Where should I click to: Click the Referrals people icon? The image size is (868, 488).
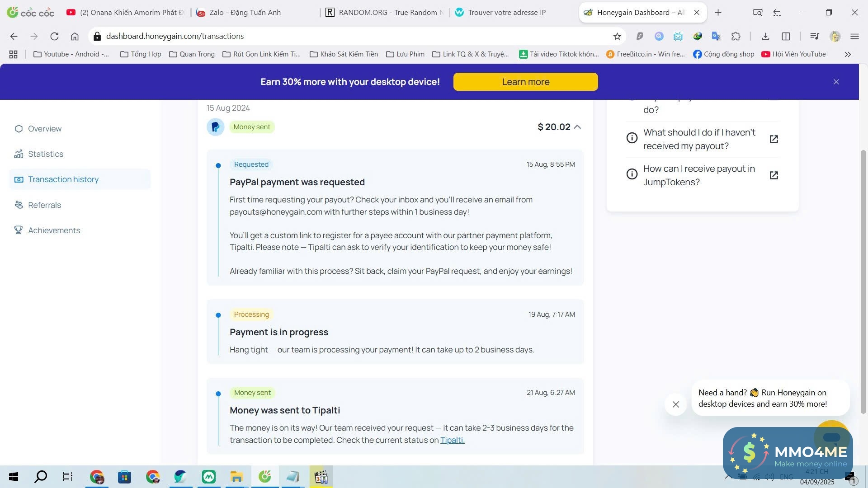(19, 205)
